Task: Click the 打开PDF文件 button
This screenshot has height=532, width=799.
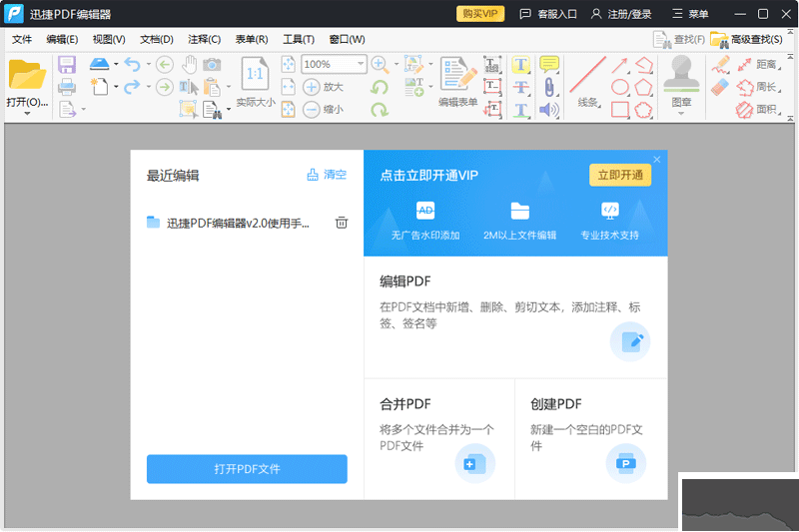Action: [x=247, y=469]
